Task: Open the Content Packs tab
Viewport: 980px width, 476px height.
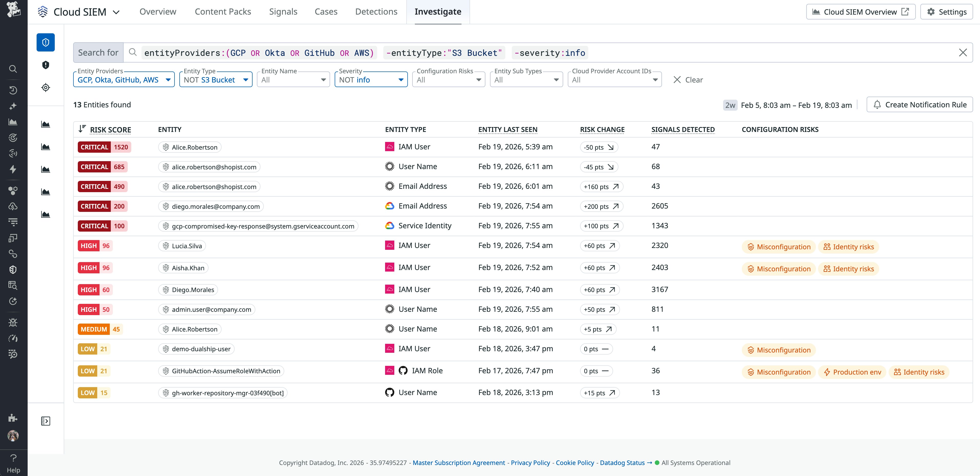Action: pyautogui.click(x=223, y=12)
